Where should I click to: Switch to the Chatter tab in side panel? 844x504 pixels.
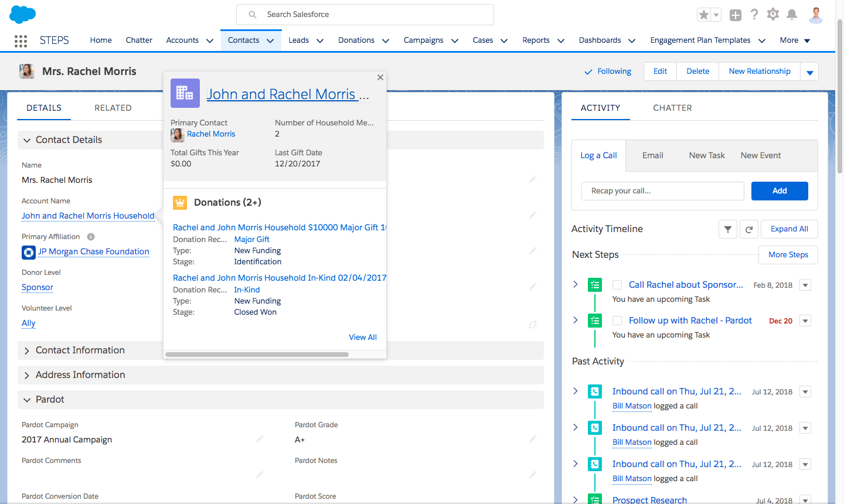pos(672,108)
